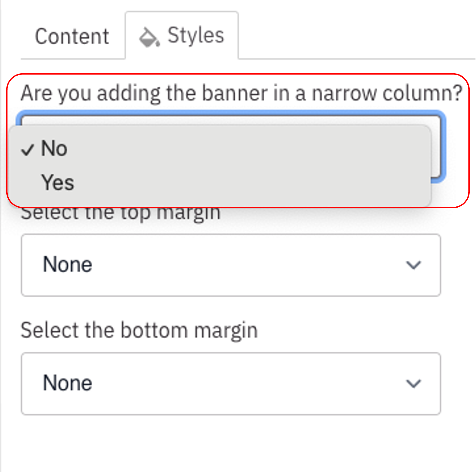Click the top margin chevron arrow
The height and width of the screenshot is (472, 476).
413,265
